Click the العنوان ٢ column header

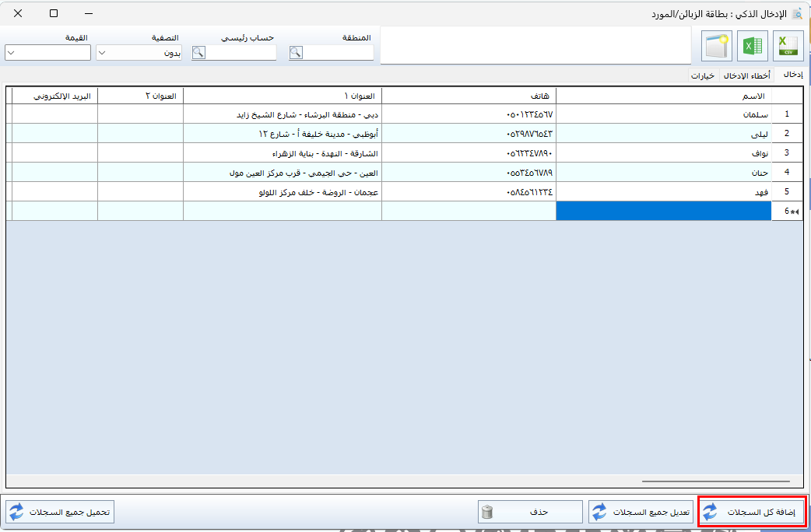tap(141, 96)
